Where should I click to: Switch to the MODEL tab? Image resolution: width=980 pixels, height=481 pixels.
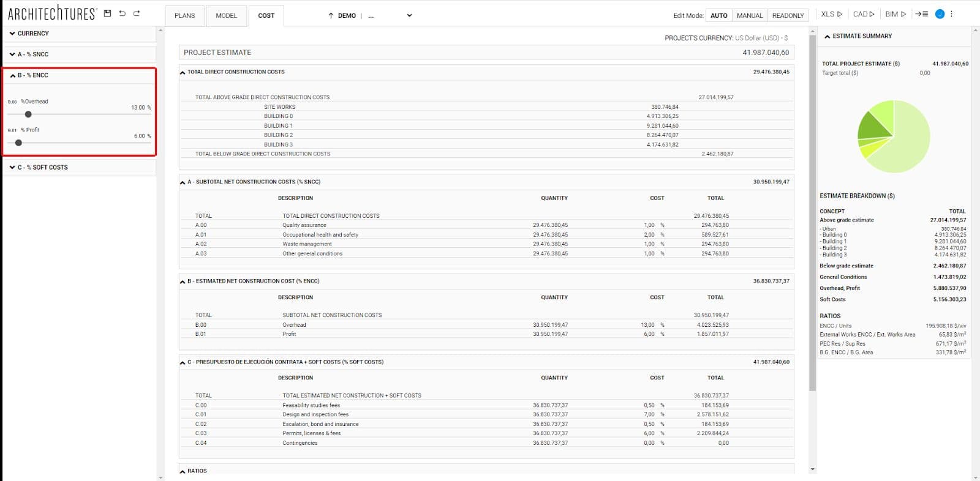click(x=226, y=15)
